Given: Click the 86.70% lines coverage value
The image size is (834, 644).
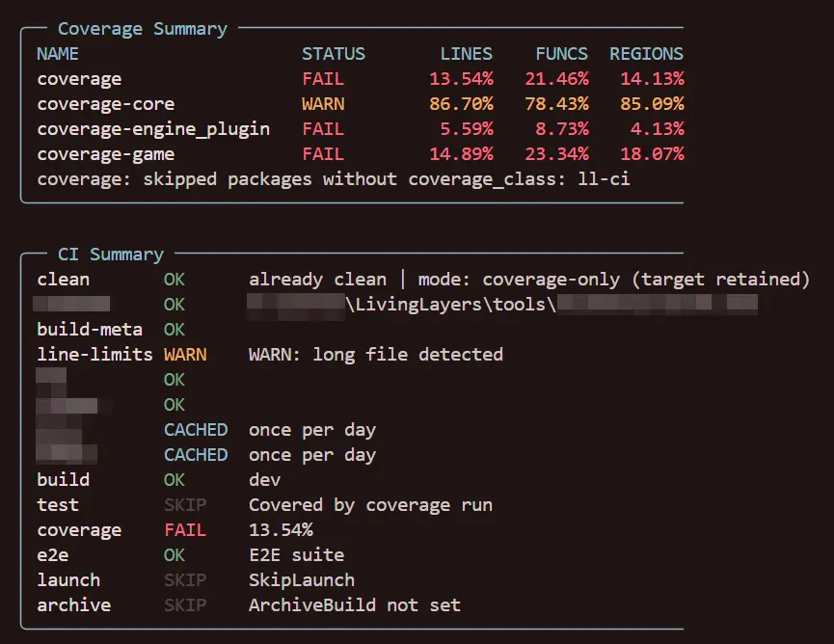Looking at the screenshot, I should pyautogui.click(x=461, y=104).
